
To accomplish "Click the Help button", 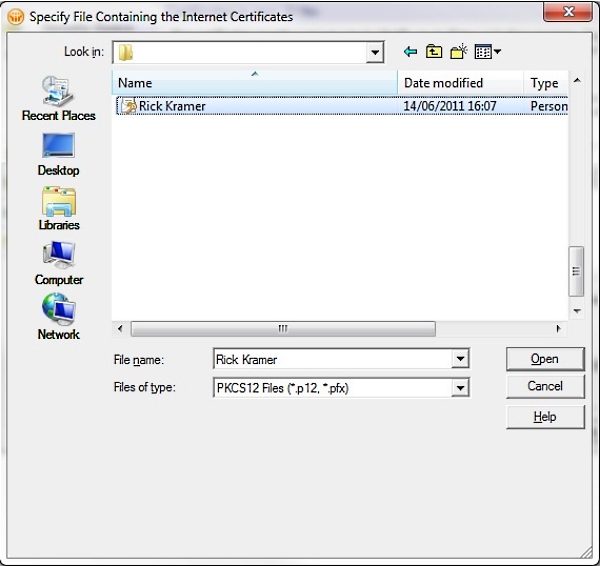I will click(x=545, y=416).
